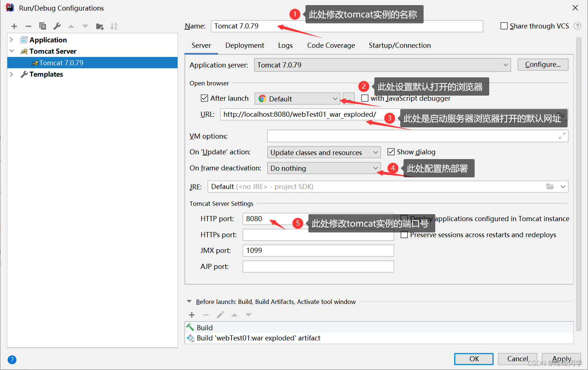The height and width of the screenshot is (370, 588).
Task: Expand Application tree node
Action: tap(11, 40)
